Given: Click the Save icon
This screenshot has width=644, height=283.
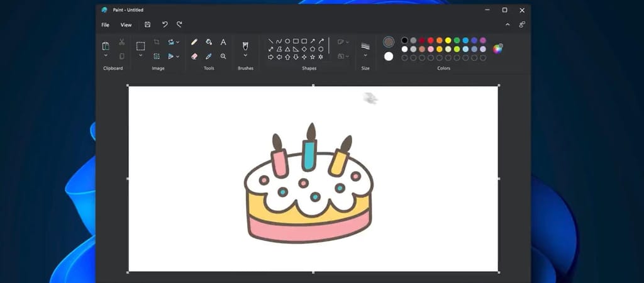Looking at the screenshot, I should coord(147,25).
